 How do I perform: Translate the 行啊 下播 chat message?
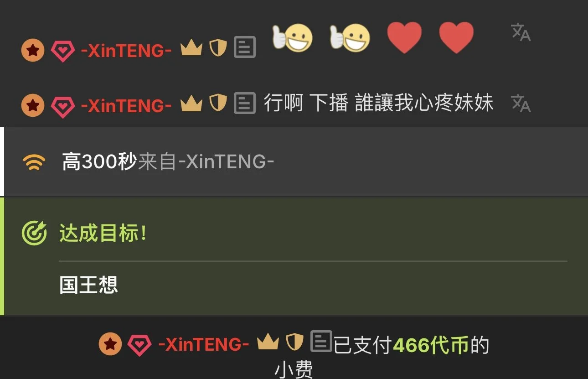(x=521, y=104)
